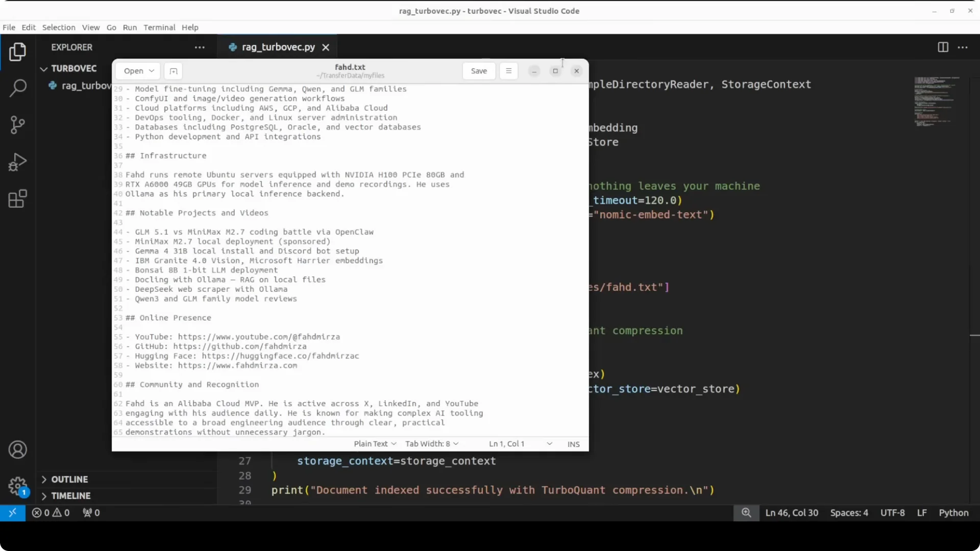Click the GitHub URL line in fahd.txt

coord(216,346)
